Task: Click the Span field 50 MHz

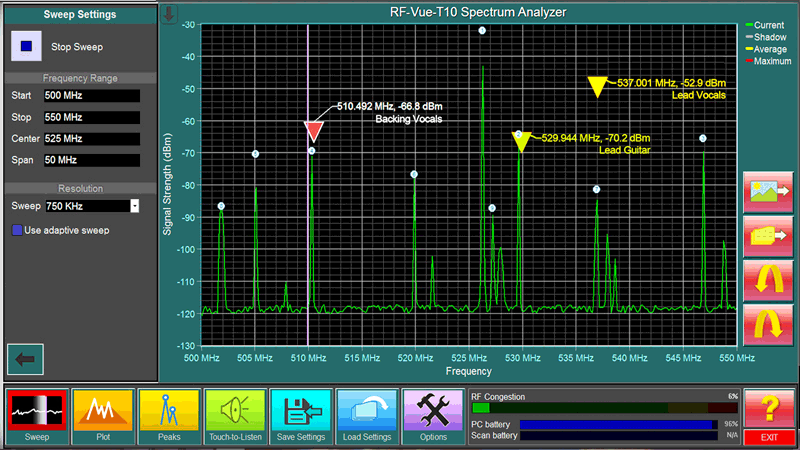Action: tap(92, 160)
